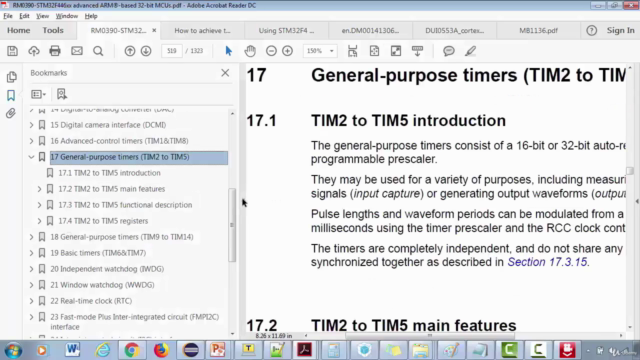Close the RM0390-STM32 document tab
Image resolution: width=640 pixels, height=360 pixels.
(154, 30)
